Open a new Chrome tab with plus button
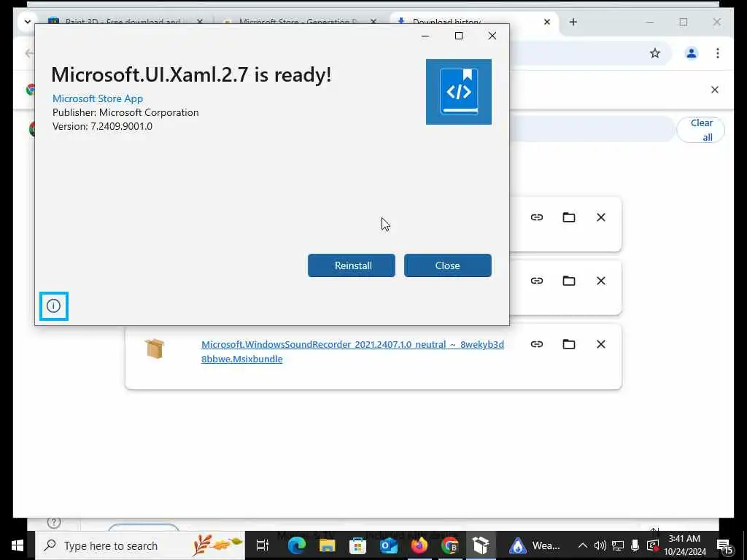Screen dimensions: 747x560 (573, 22)
